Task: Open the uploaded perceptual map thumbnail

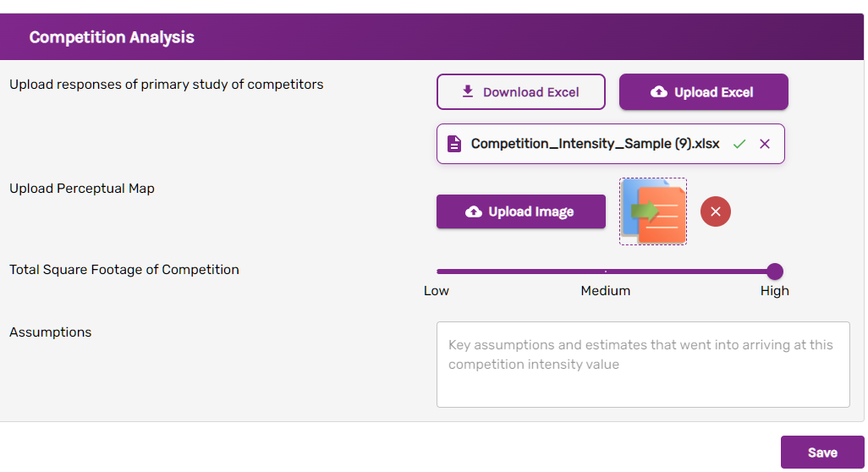Action: coord(653,211)
